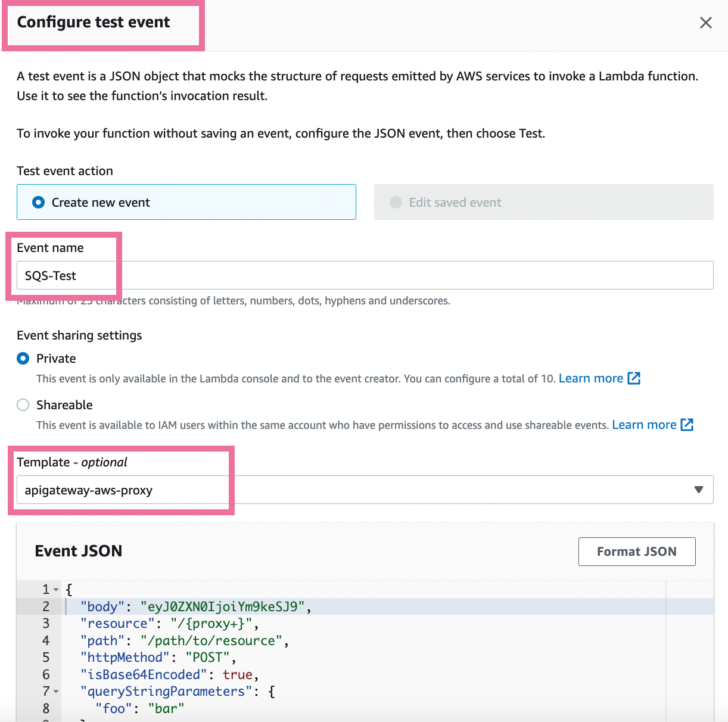Click the Configure test event heading
Viewport: 728px width, 722px height.
[94, 22]
